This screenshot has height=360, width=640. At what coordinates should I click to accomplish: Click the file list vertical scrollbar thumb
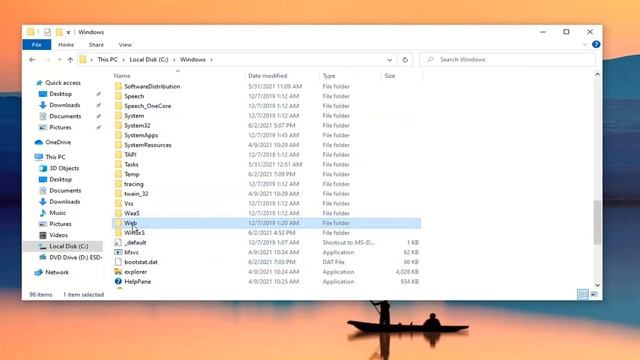tap(597, 223)
